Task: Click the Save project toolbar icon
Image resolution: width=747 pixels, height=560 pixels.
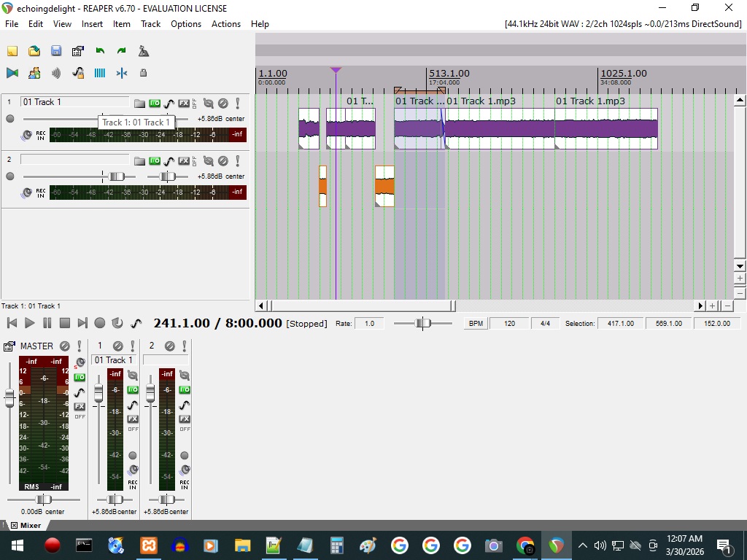Action: (56, 51)
